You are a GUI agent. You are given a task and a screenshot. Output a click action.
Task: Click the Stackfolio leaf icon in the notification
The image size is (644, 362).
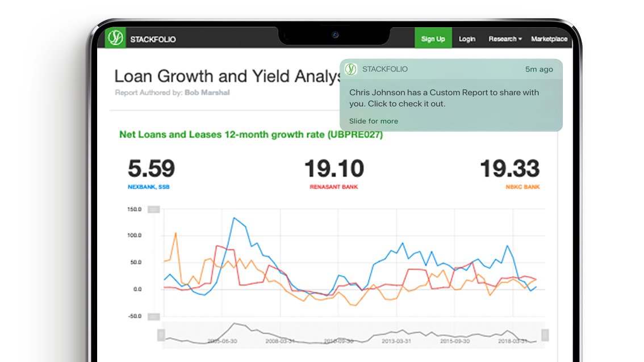pyautogui.click(x=352, y=69)
